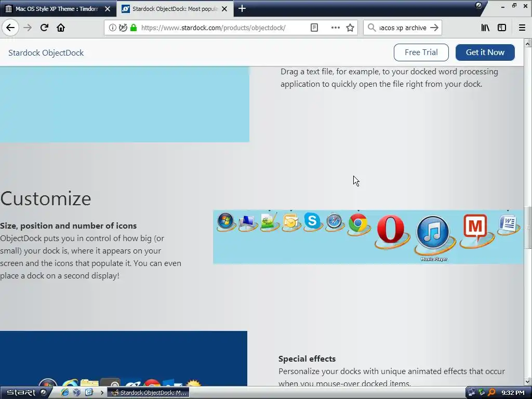Click the scrollbar up arrow
Screen dimensions: 532x399
[528, 43]
